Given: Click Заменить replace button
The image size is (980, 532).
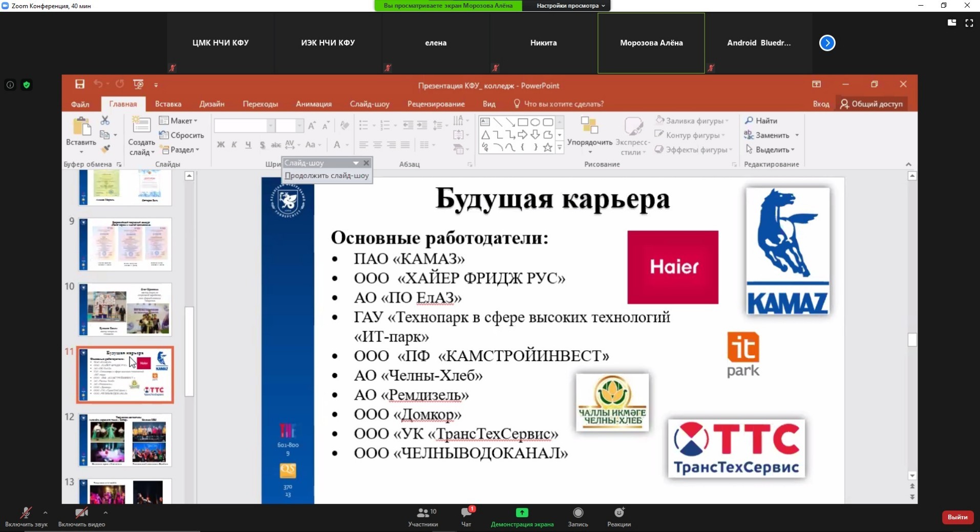Looking at the screenshot, I should pos(767,135).
